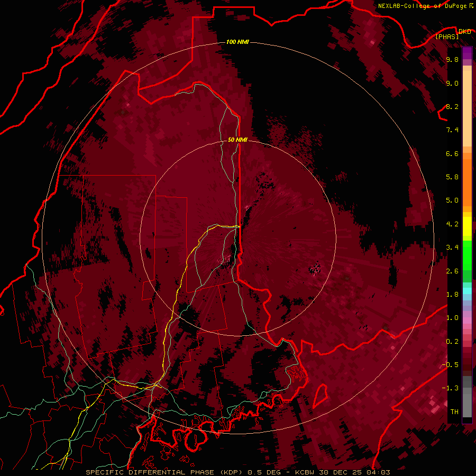Click the 9.0 scale value

(452, 83)
